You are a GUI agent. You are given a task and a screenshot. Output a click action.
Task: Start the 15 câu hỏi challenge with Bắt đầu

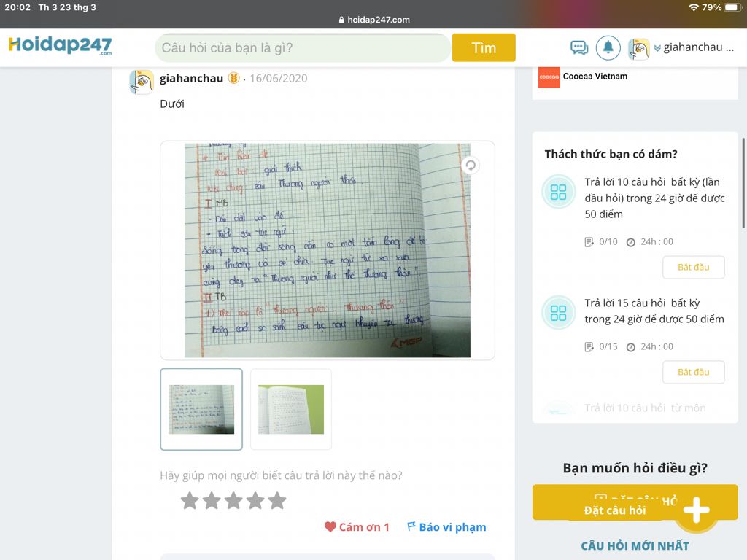pos(694,372)
